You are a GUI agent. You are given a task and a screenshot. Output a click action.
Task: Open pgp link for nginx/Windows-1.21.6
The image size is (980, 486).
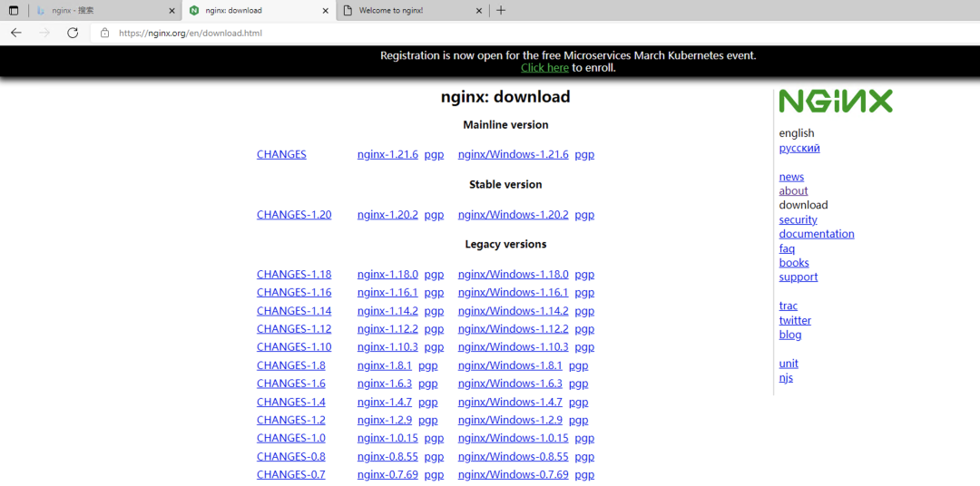(x=584, y=155)
